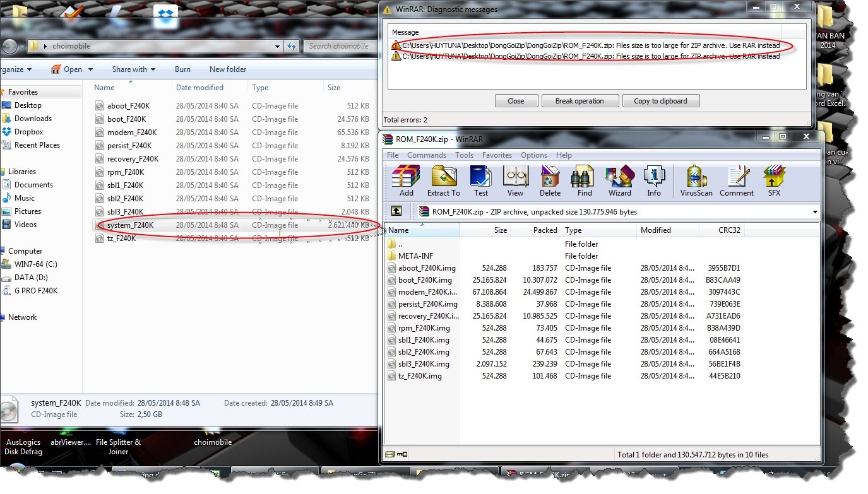Image resolution: width=868 pixels, height=494 pixels.
Task: Click the Dropbox icon in Favorites
Action: pyautogui.click(x=6, y=132)
